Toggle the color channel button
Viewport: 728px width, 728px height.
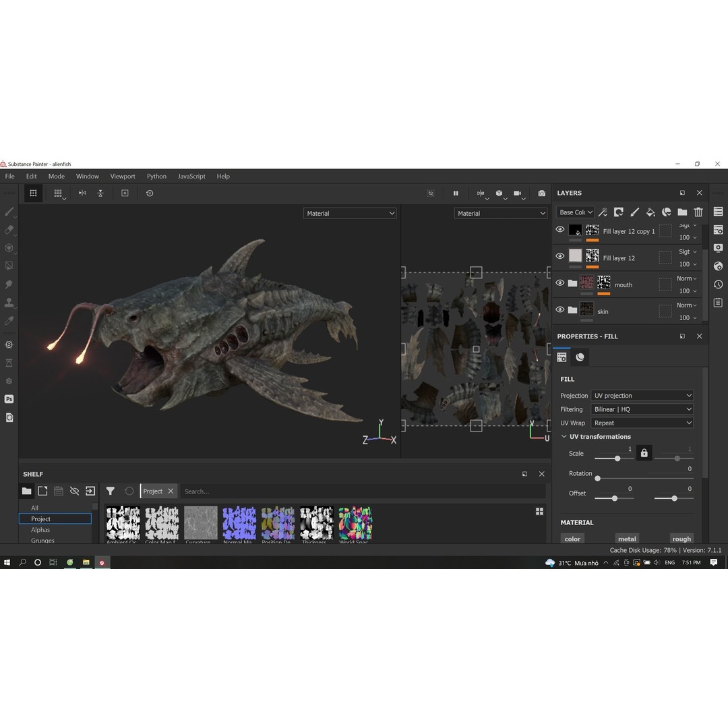[x=572, y=539]
